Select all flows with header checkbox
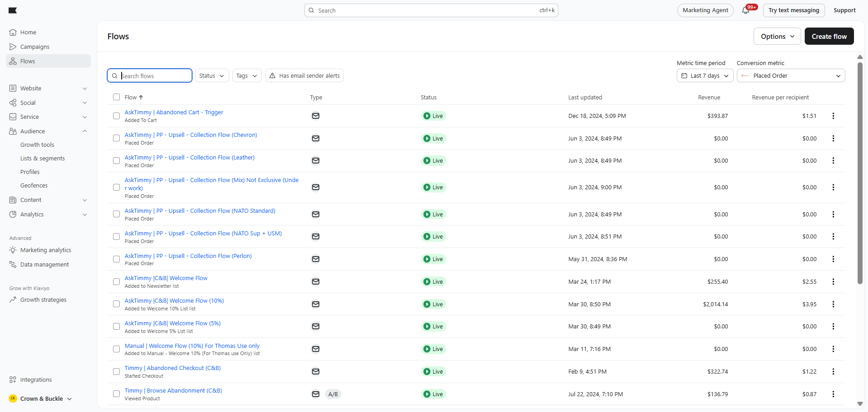The width and height of the screenshot is (868, 412). 116,97
